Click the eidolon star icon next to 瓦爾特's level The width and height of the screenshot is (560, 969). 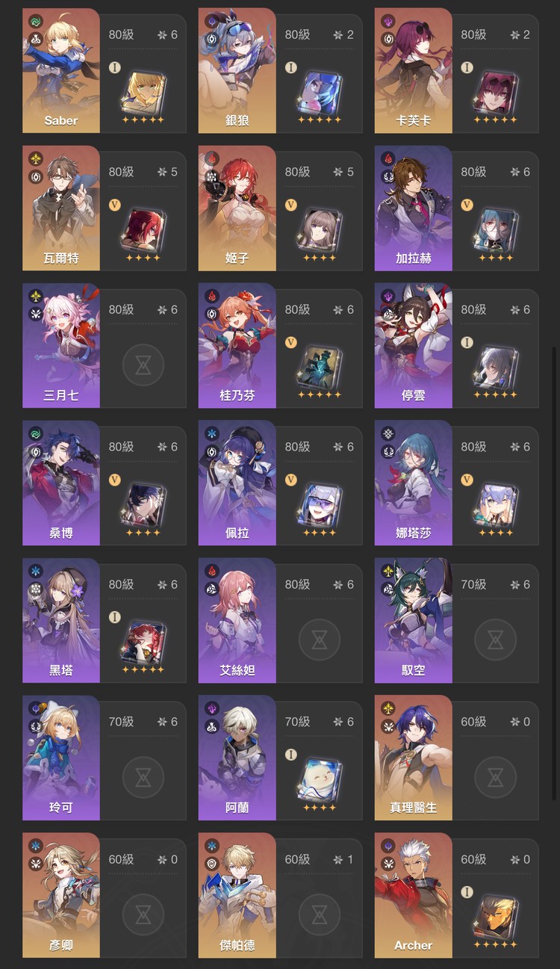point(162,172)
